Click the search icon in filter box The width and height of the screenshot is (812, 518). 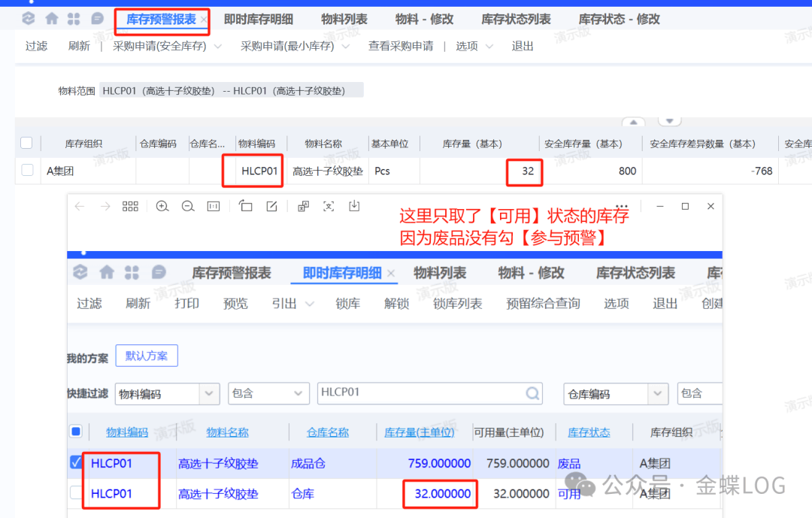coord(532,393)
